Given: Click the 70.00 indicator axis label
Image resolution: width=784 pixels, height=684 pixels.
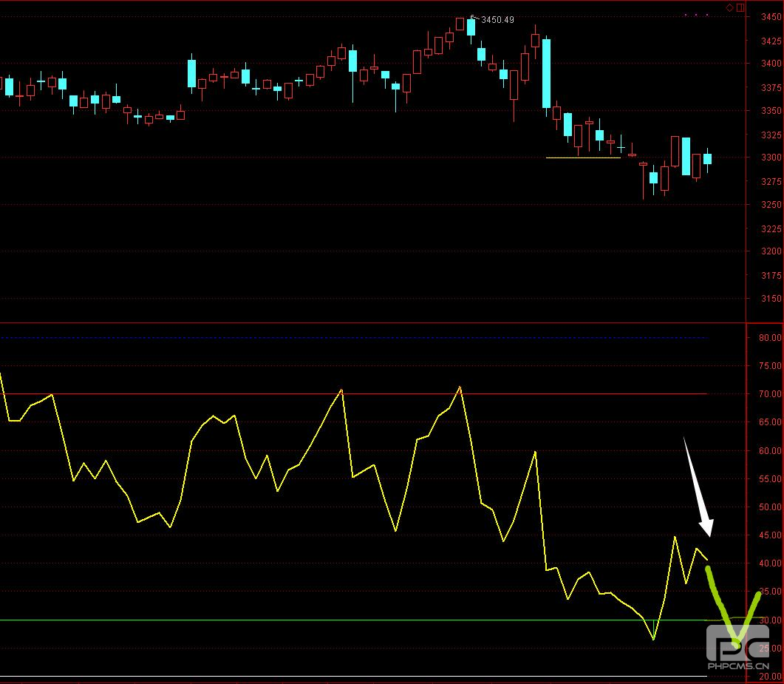Looking at the screenshot, I should pyautogui.click(x=770, y=394).
